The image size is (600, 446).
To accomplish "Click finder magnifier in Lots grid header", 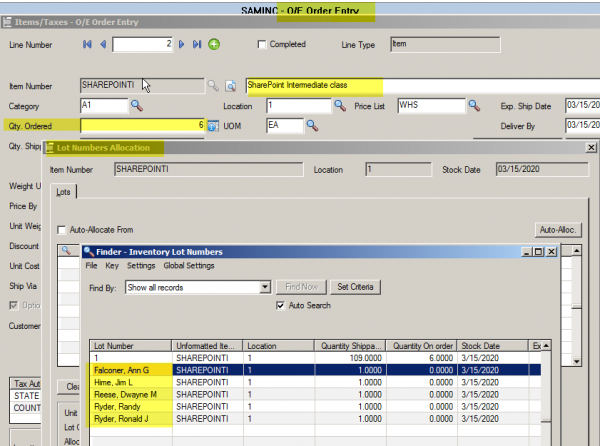I will pyautogui.click(x=67, y=251).
